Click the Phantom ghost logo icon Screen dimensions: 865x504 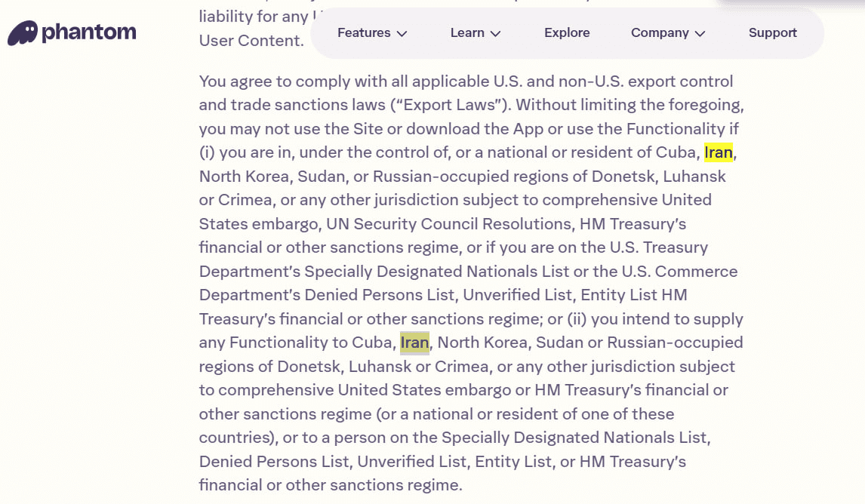(x=23, y=33)
